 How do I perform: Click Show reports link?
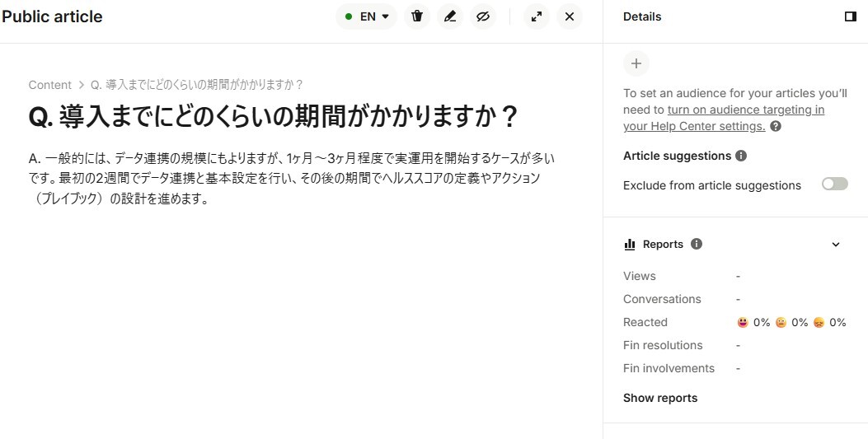click(660, 398)
